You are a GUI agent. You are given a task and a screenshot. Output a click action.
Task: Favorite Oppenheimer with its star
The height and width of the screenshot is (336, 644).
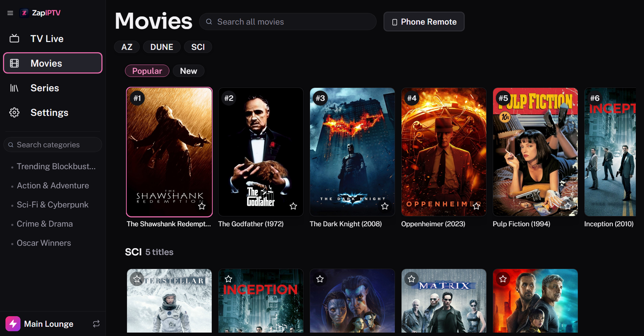[x=476, y=206]
